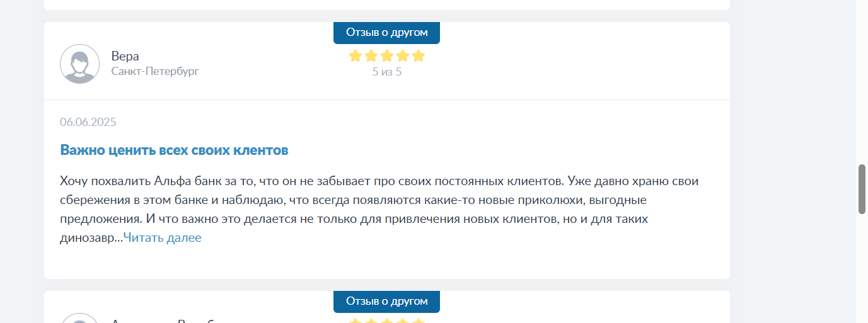Image resolution: width=868 pixels, height=323 pixels.
Task: Select the fourth star in Вера's rating
Action: tap(402, 56)
